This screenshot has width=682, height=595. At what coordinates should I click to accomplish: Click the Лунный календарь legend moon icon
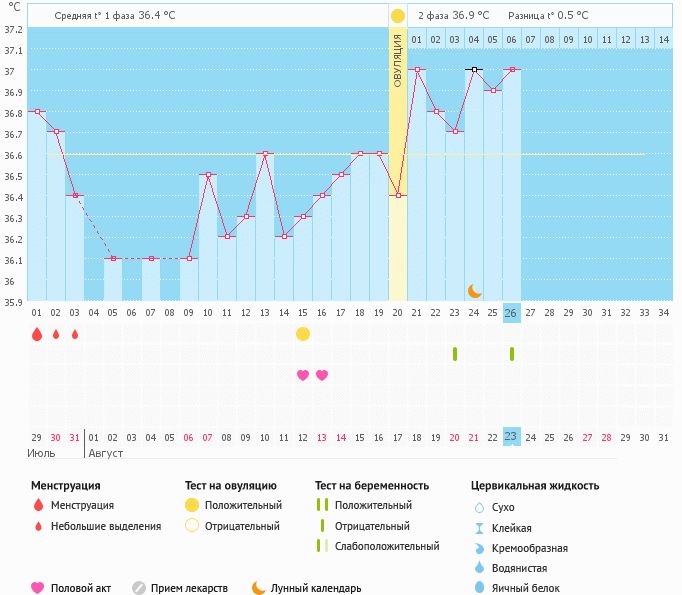point(259,588)
